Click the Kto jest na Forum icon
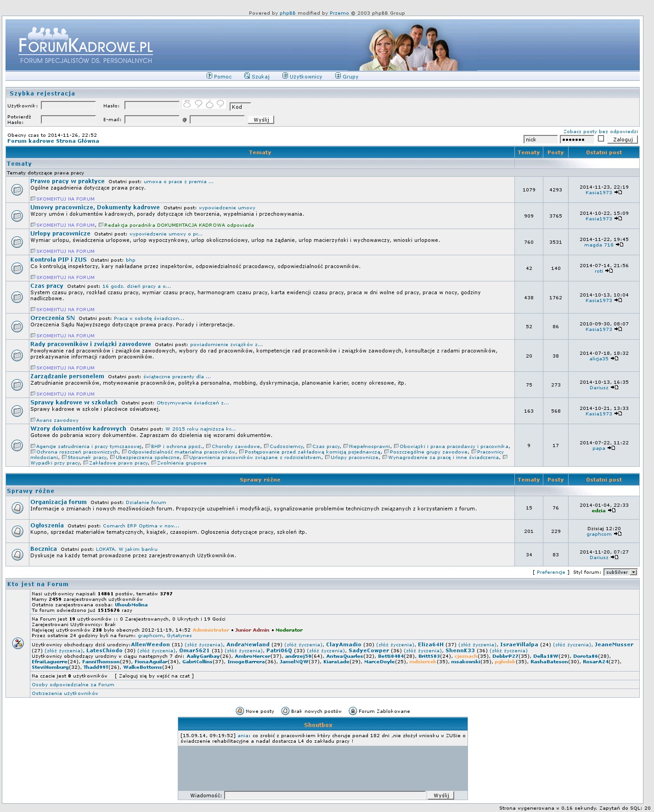This screenshot has width=654, height=812. point(17,643)
